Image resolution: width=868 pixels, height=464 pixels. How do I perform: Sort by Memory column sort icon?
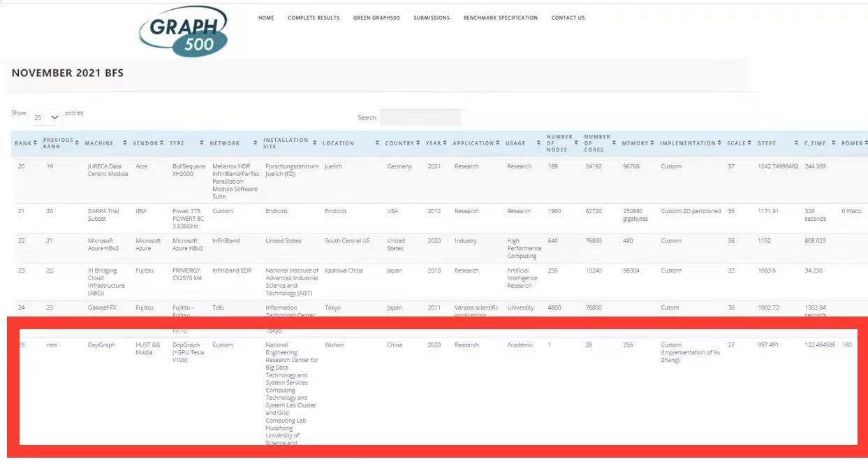pos(652,143)
